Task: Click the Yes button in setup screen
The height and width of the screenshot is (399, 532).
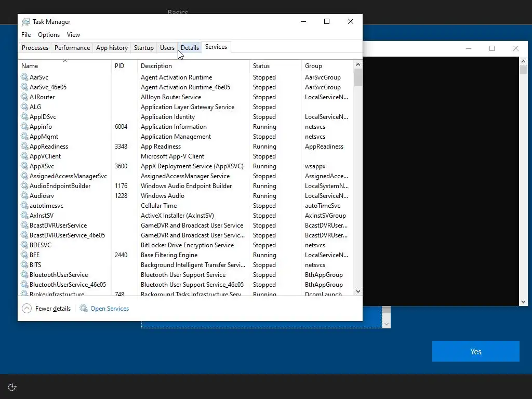Action: [476, 351]
